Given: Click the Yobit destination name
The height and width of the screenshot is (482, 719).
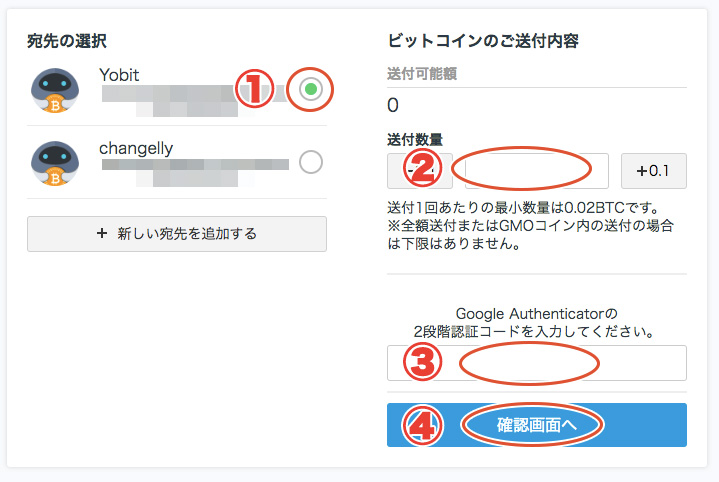Looking at the screenshot, I should [119, 75].
